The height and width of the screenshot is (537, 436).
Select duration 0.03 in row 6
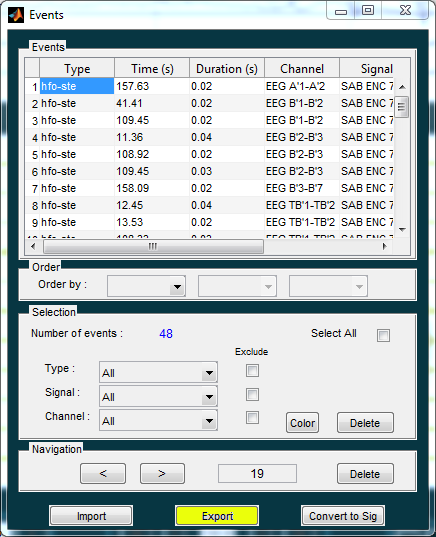[x=227, y=171]
